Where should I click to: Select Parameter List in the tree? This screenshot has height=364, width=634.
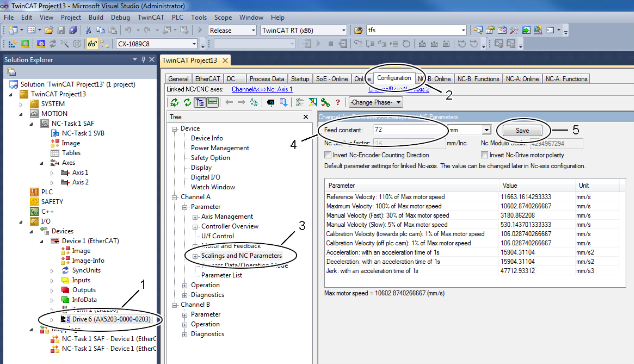click(x=222, y=275)
